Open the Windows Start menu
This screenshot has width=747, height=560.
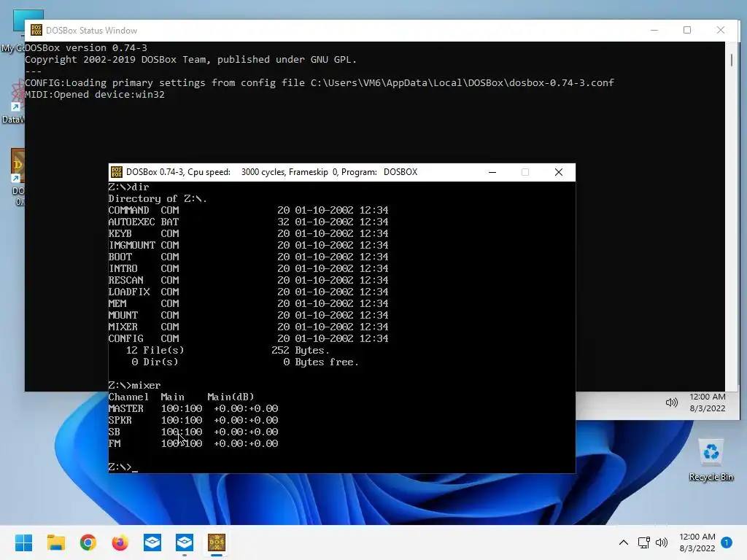point(23,542)
